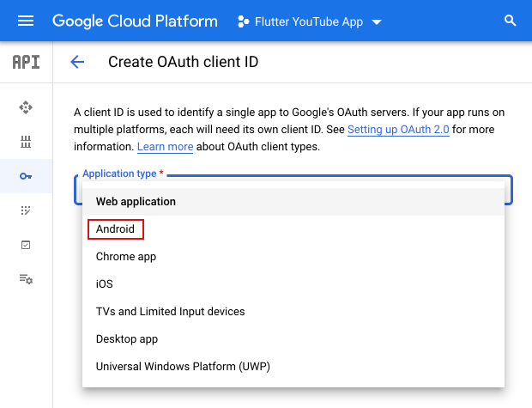Select Android as application type
Screen dimensions: 532x408
[x=115, y=229]
